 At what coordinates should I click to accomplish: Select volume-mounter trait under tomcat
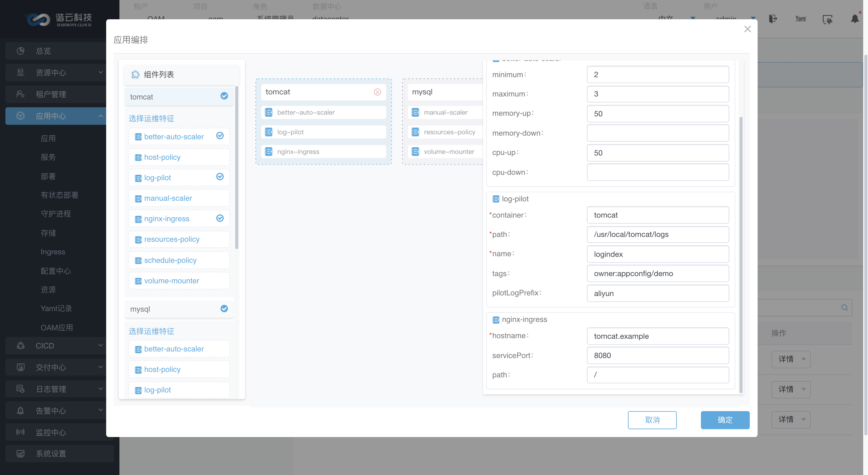179,281
